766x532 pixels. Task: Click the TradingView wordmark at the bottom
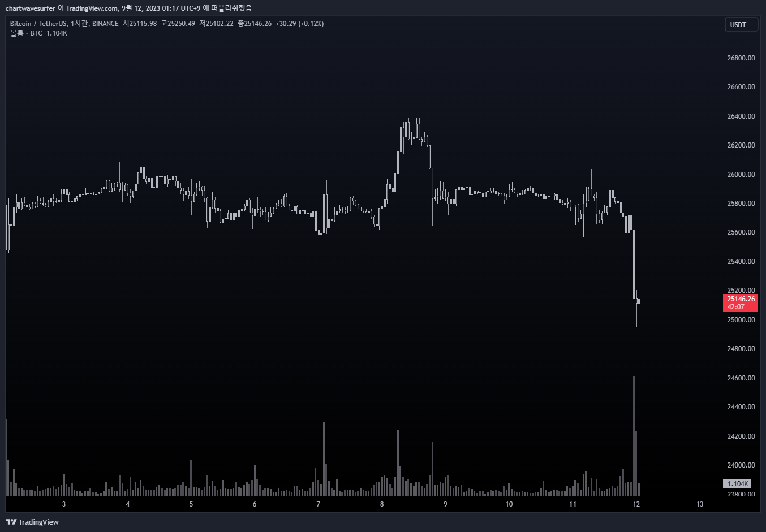38,522
